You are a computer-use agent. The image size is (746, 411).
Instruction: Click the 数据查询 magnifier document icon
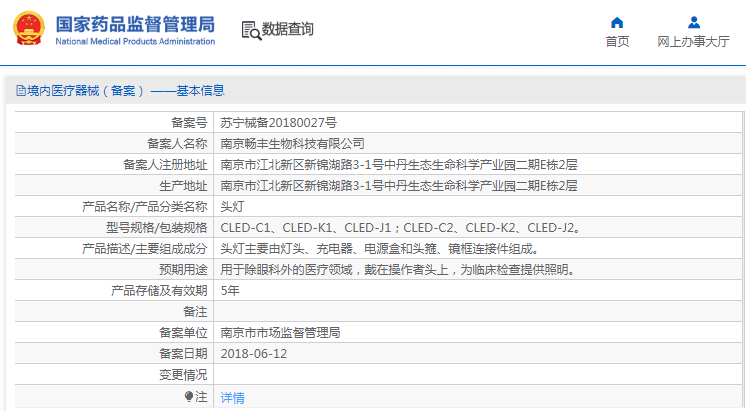[250, 30]
